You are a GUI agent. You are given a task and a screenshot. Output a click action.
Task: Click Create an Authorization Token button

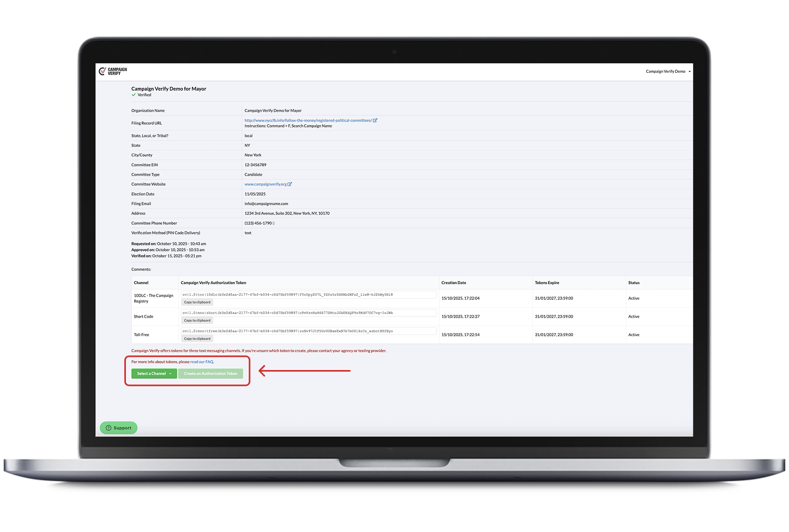click(210, 374)
